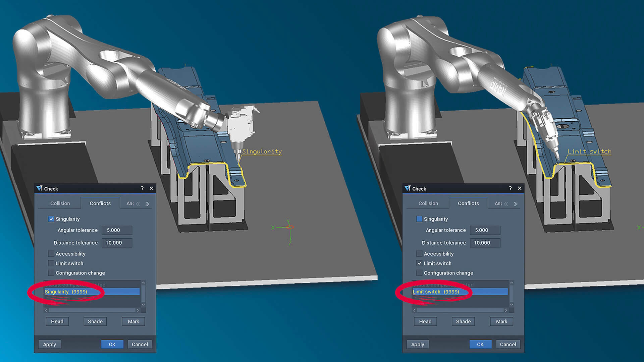Screen dimensions: 644x362
Task: Close the right Check dialog
Action: click(520, 188)
